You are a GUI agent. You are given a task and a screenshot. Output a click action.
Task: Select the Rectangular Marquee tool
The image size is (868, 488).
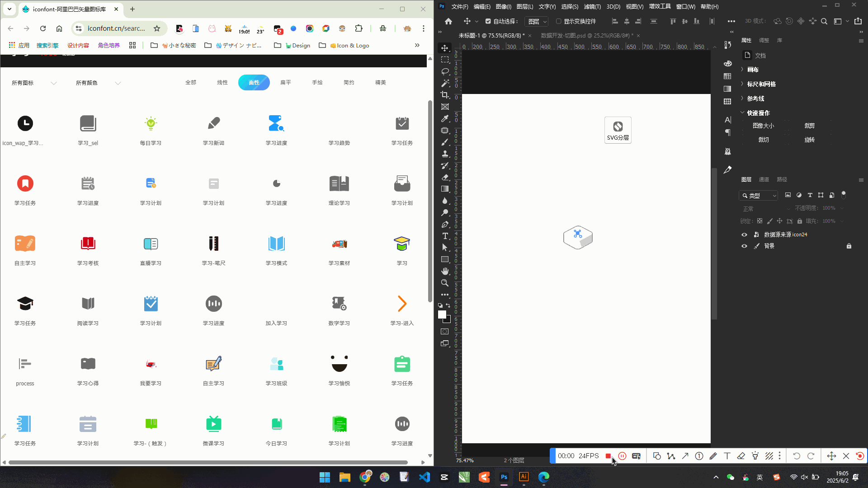pyautogui.click(x=445, y=60)
